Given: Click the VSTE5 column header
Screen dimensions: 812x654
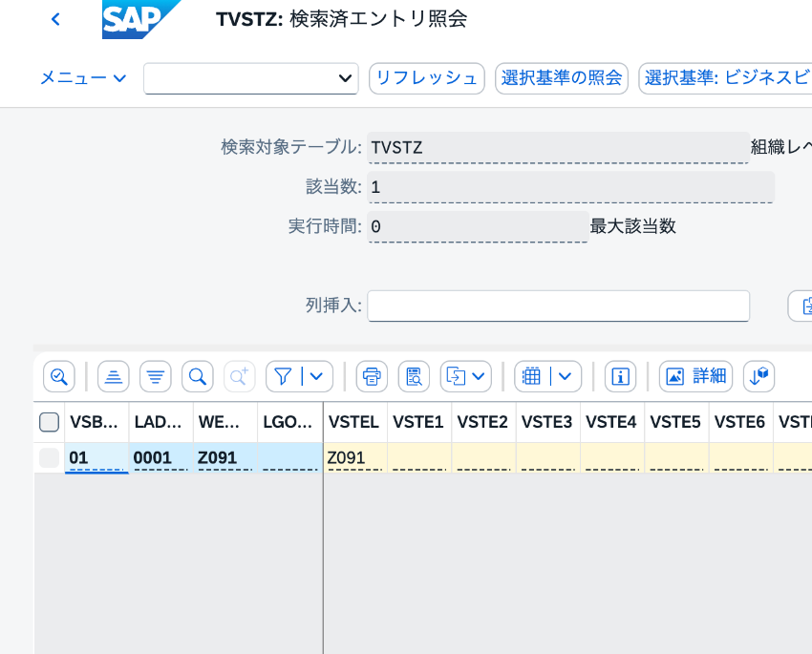Looking at the screenshot, I should coord(676,422).
